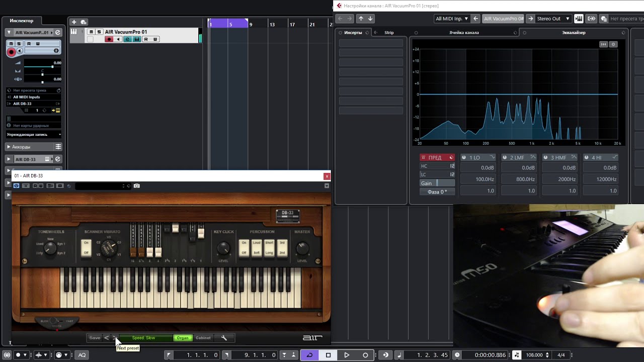
Task: Open DB-33 wrench settings icon
Action: (224, 338)
